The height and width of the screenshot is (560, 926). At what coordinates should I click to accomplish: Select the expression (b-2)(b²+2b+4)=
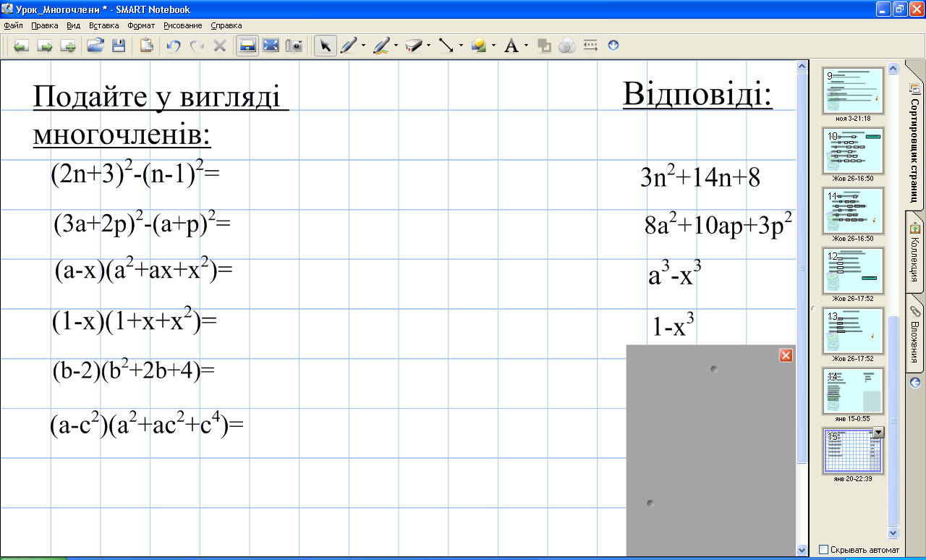click(135, 370)
